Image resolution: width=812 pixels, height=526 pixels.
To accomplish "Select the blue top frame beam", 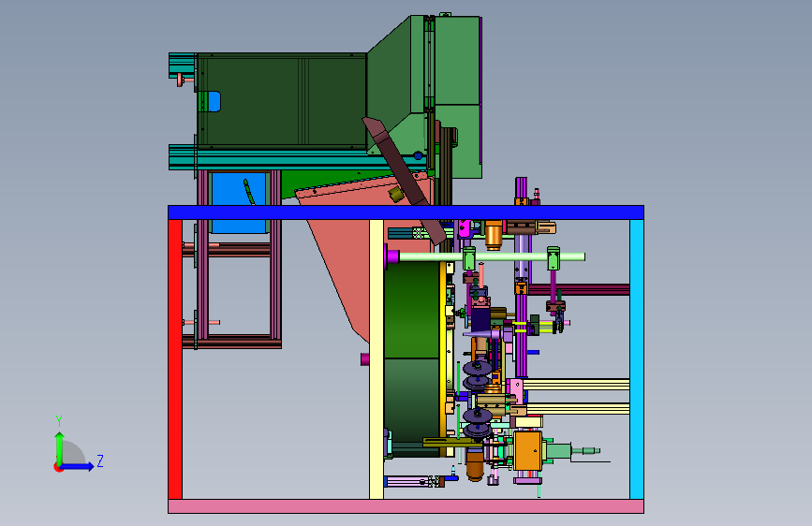I will point(406,212).
